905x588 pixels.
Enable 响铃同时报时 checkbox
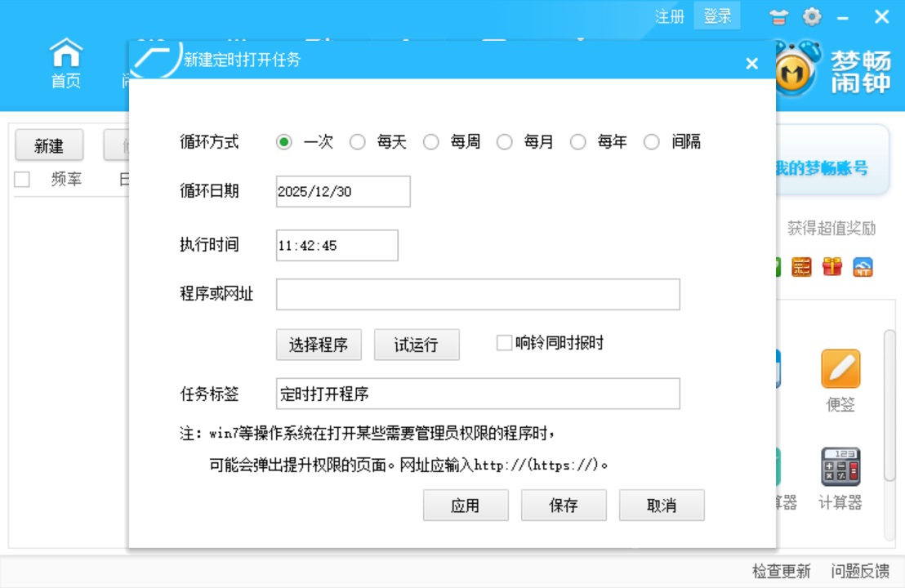(x=503, y=343)
